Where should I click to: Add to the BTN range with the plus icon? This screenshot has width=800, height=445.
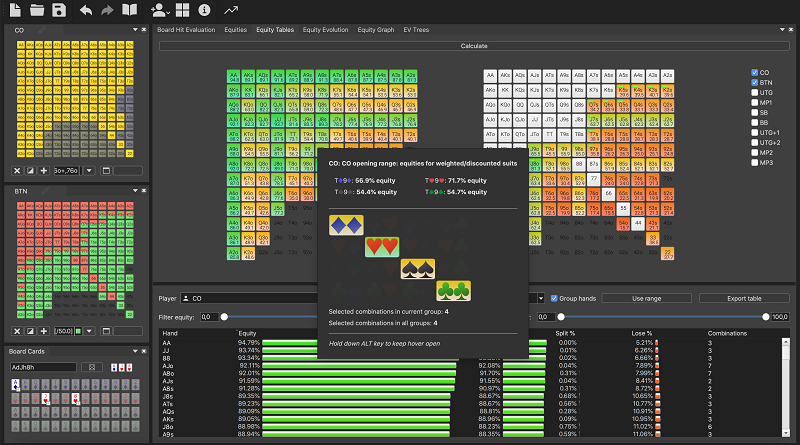44,331
